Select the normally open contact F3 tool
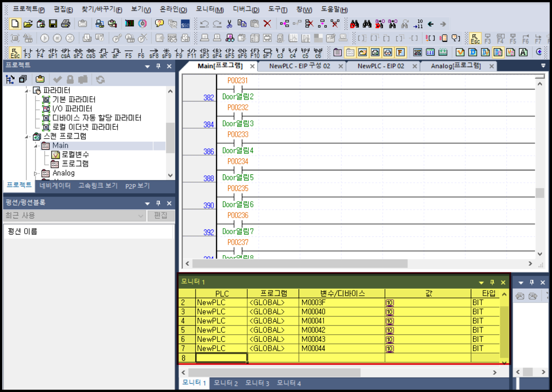The width and height of the screenshot is (552, 392). click(28, 52)
